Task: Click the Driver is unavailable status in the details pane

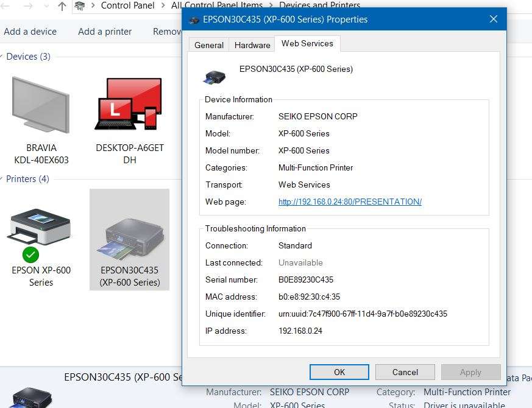Action: point(464,404)
